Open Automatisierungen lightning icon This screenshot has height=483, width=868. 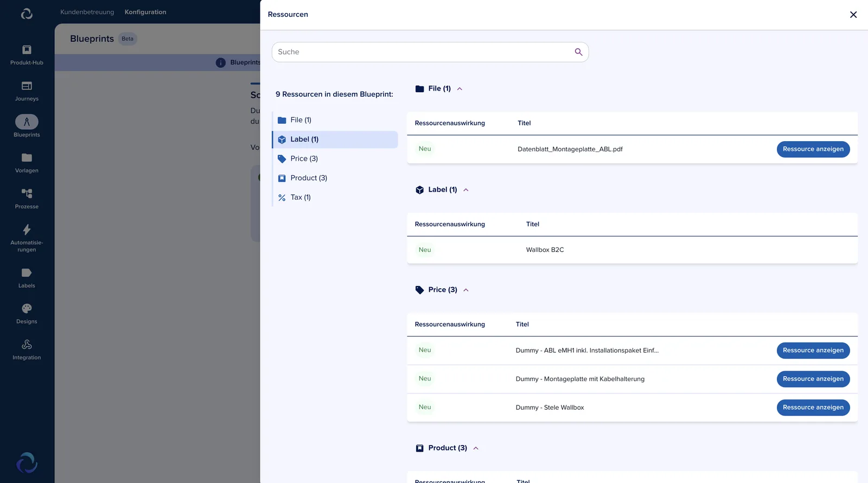click(x=27, y=230)
